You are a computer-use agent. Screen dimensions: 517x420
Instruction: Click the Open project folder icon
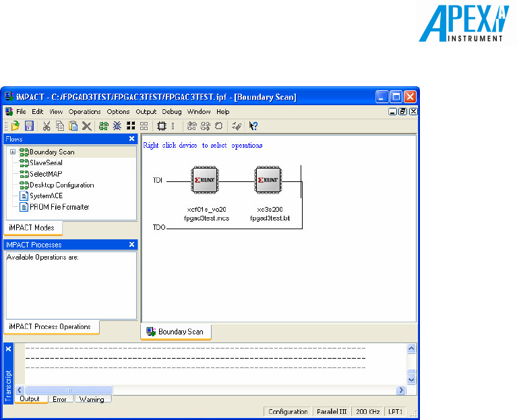16,126
